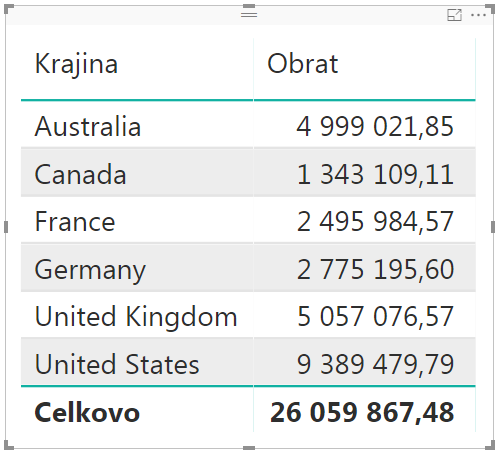Click the left edge middle resize handle

pos(6,227)
